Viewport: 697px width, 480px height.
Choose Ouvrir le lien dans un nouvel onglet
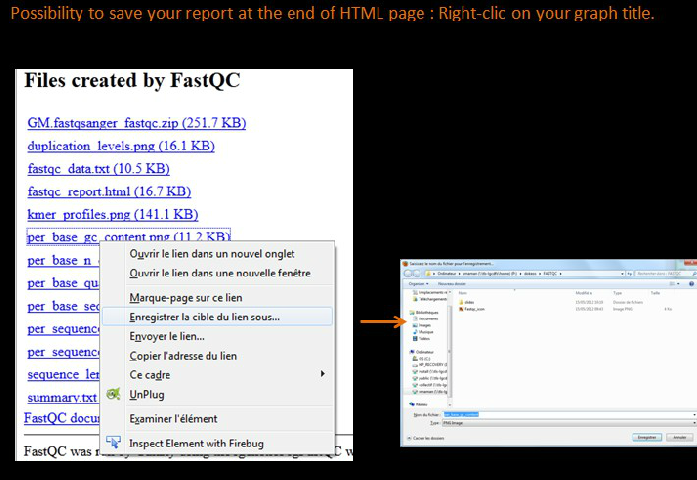[211, 253]
